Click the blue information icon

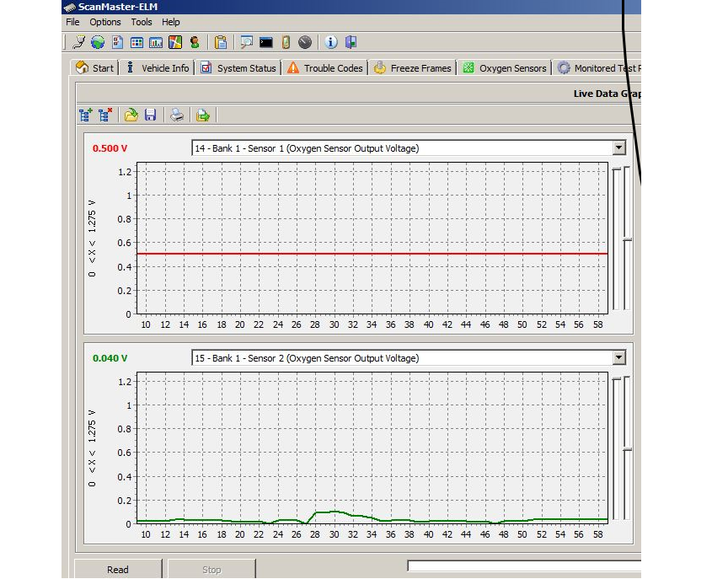click(x=331, y=42)
